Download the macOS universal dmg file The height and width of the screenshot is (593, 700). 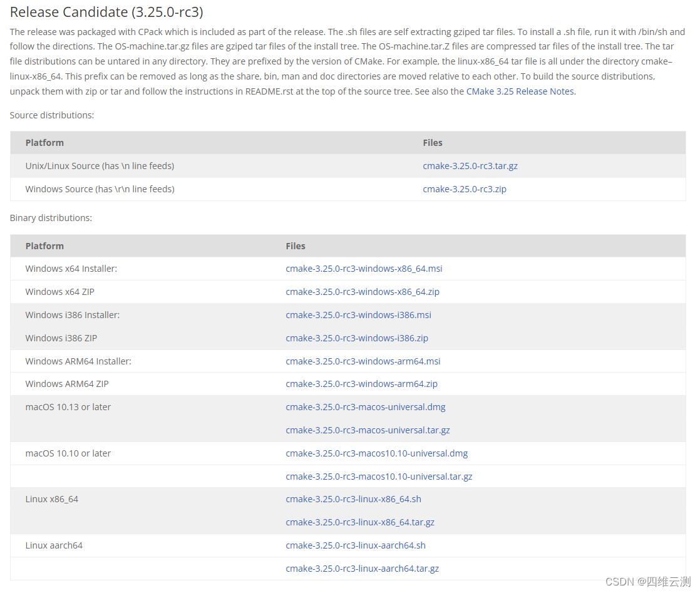click(366, 407)
